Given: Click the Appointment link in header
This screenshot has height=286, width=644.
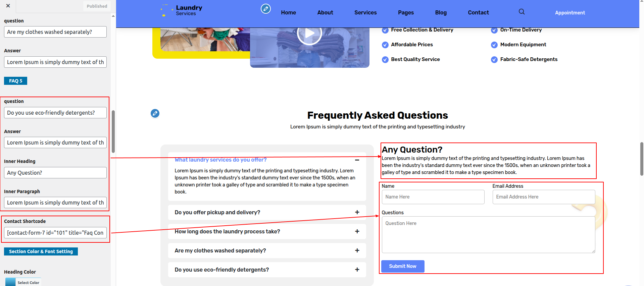Looking at the screenshot, I should pyautogui.click(x=570, y=13).
